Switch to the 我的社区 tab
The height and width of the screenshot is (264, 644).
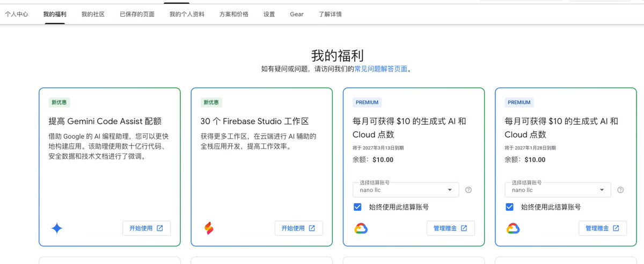click(x=93, y=15)
